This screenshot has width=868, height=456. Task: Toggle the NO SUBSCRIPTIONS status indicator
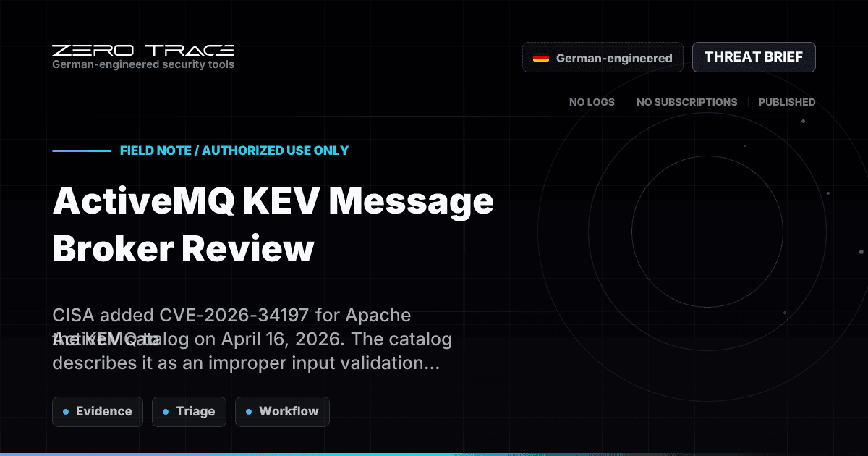[x=687, y=102]
